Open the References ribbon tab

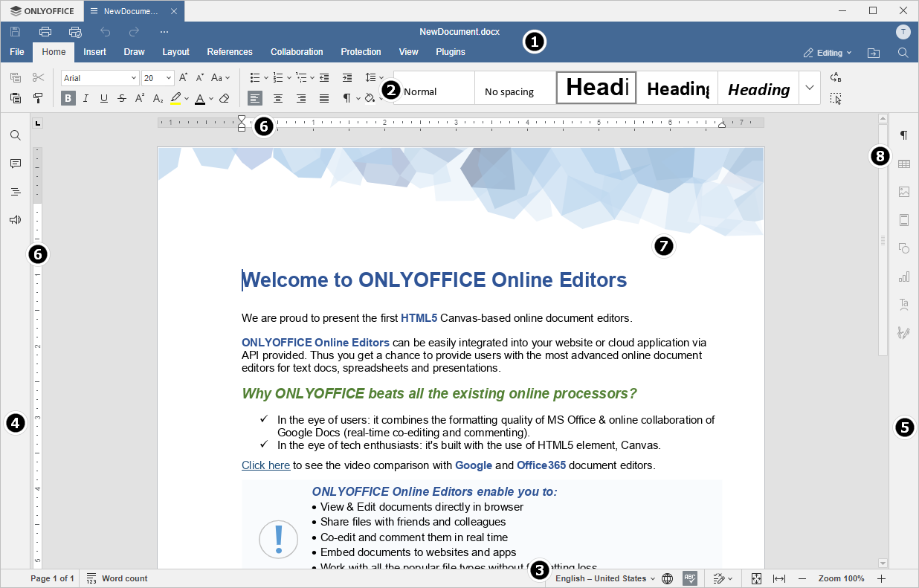[230, 52]
